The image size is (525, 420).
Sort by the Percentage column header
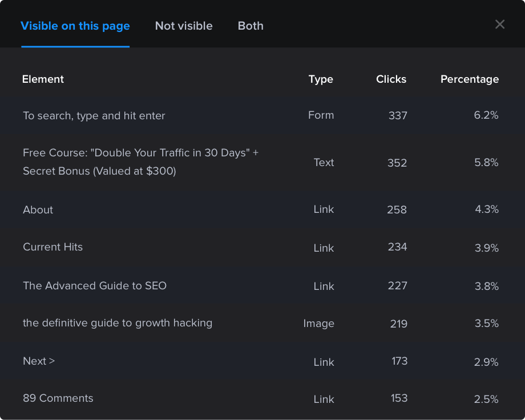[x=470, y=79]
